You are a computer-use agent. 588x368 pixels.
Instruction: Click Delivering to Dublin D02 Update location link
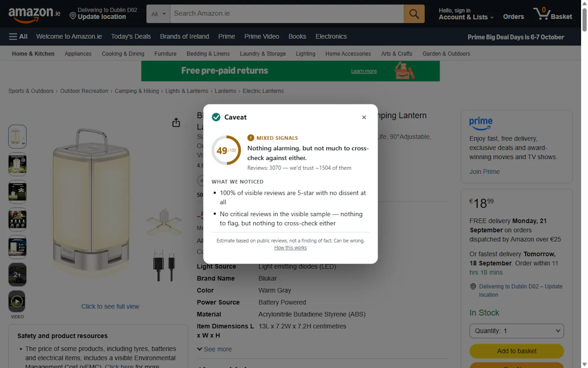click(x=521, y=290)
